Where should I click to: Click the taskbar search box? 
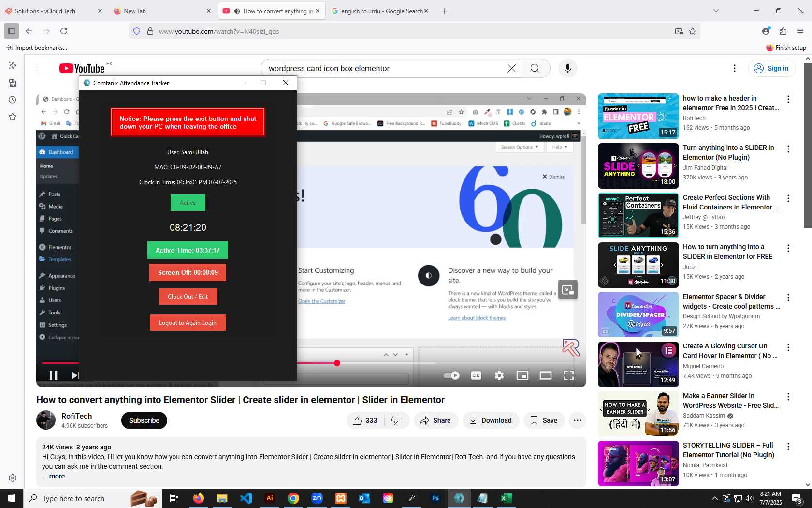(x=93, y=498)
